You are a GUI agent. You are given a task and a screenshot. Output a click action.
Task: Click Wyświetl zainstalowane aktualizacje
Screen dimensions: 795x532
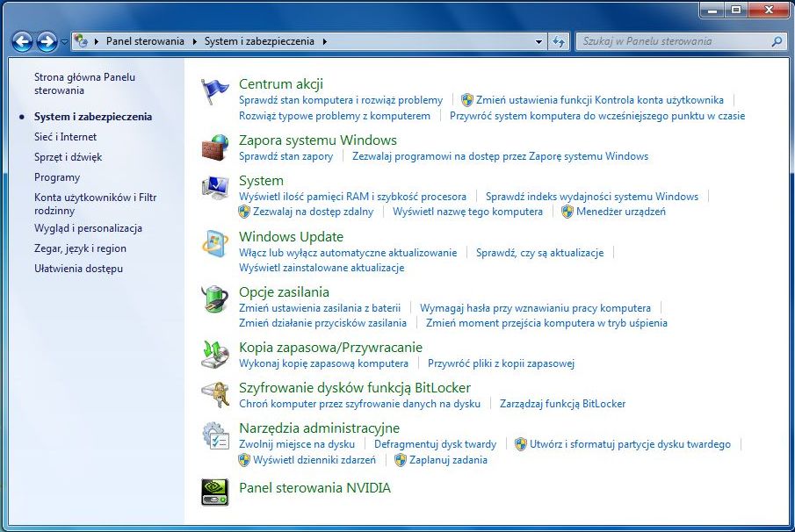click(x=322, y=268)
